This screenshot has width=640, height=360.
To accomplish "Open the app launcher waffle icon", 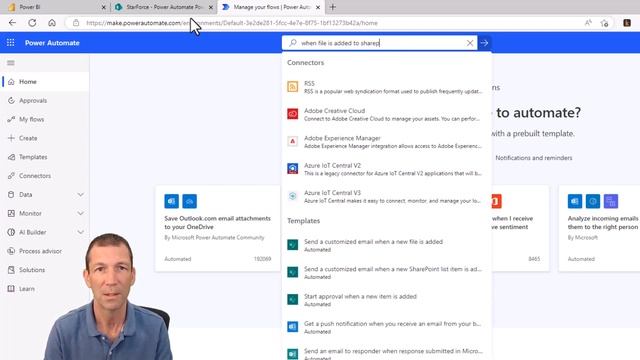I will (x=11, y=42).
